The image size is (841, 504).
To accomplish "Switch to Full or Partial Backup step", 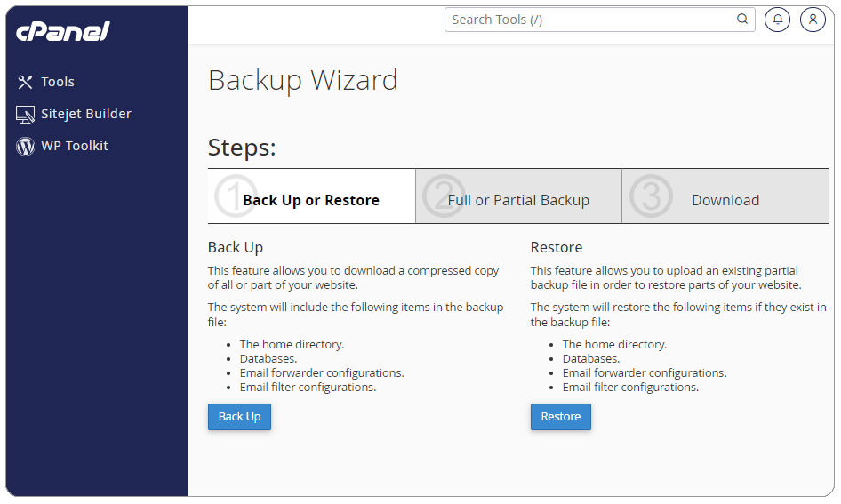I will [518, 201].
